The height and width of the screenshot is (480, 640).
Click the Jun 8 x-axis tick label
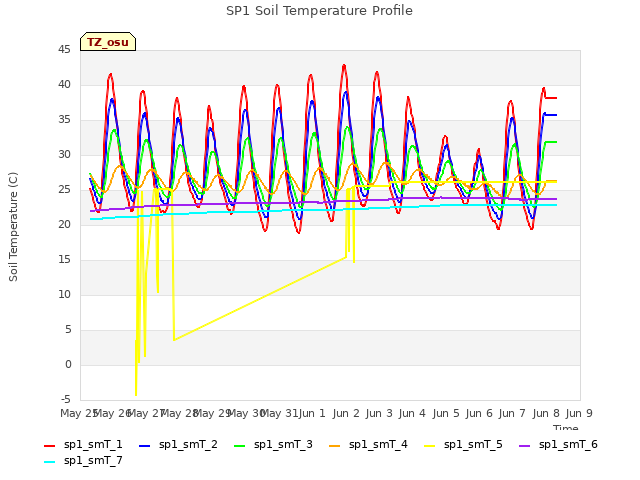pos(546,413)
